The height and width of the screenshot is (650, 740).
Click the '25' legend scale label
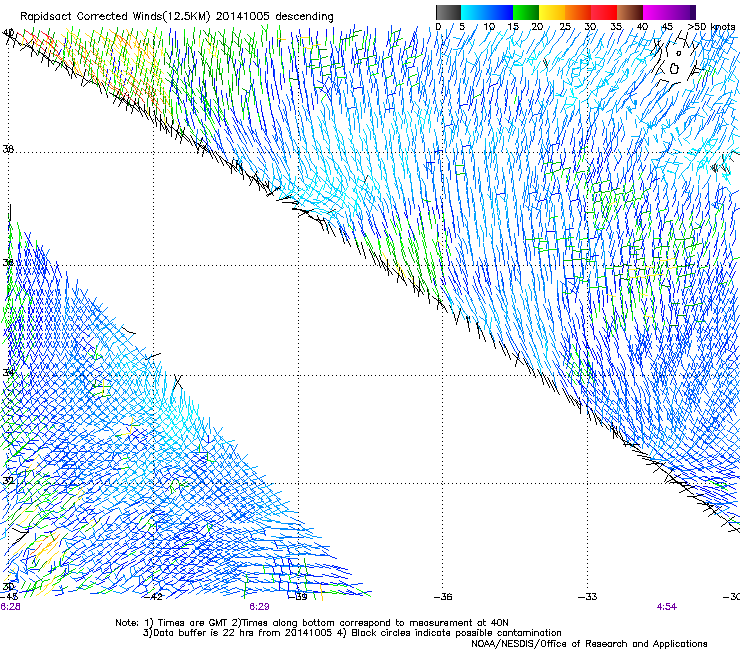(x=565, y=27)
